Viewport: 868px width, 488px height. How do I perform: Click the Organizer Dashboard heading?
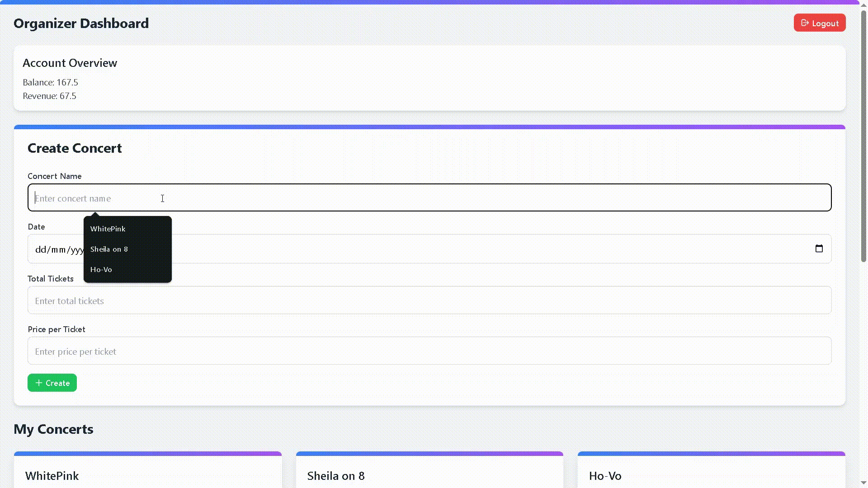pyautogui.click(x=81, y=23)
